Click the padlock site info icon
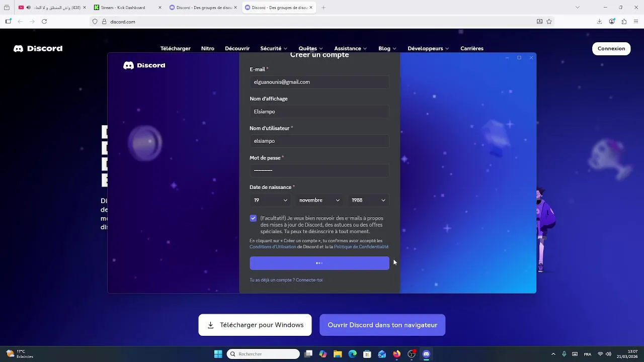The image size is (644, 362). 104,22
